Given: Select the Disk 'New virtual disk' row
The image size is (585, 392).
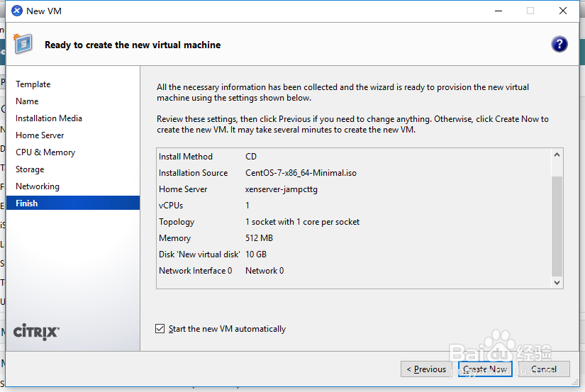Looking at the screenshot, I should pos(354,254).
